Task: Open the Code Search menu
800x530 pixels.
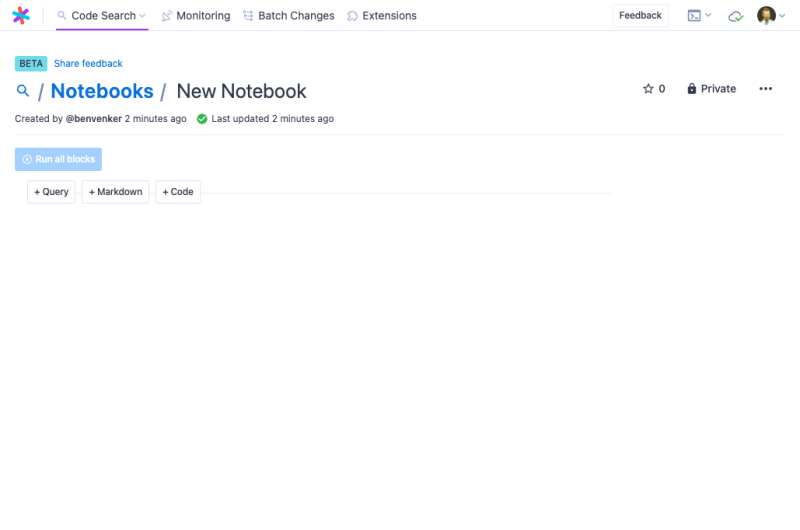Action: 102,16
